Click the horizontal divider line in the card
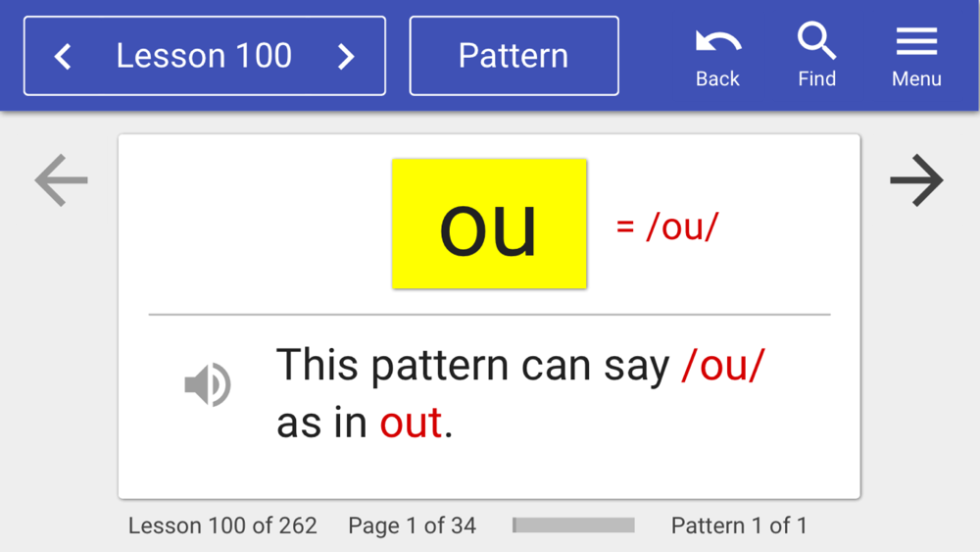Viewport: 980px width, 552px height. click(489, 315)
